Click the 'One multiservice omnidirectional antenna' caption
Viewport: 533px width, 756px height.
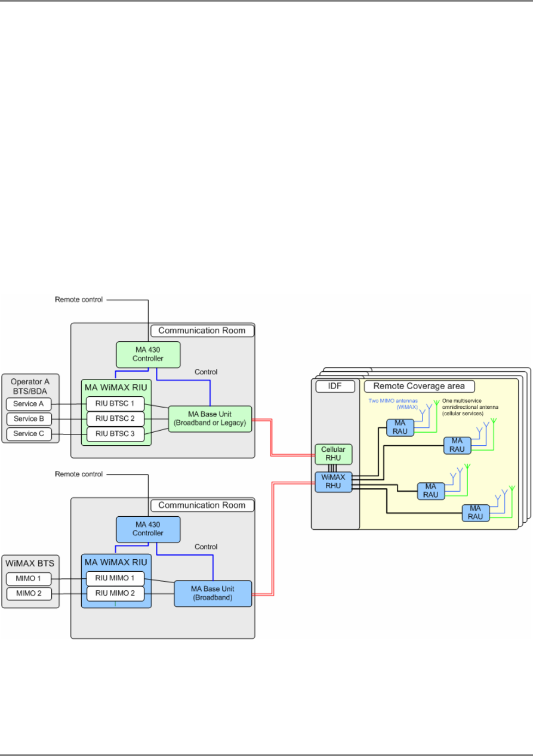pyautogui.click(x=470, y=407)
